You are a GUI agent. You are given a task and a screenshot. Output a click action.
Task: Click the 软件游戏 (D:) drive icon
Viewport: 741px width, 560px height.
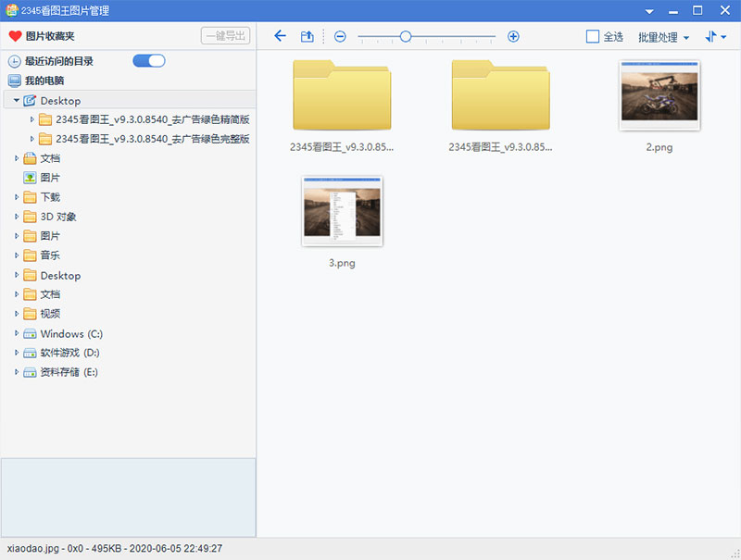pos(30,353)
